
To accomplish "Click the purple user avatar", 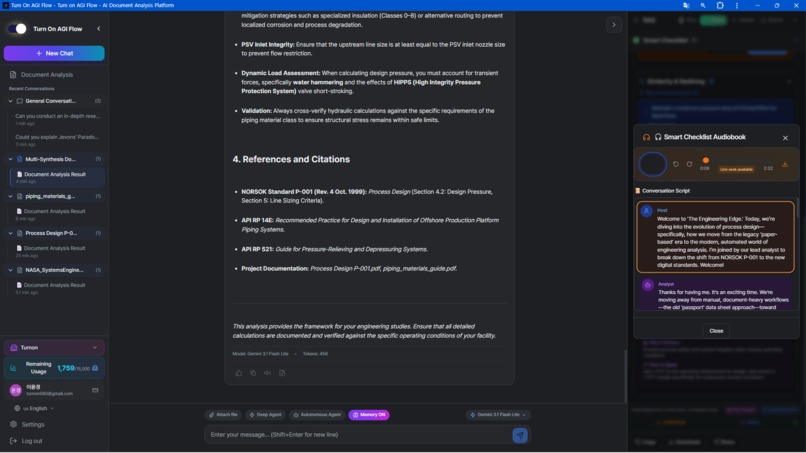I will (x=15, y=390).
